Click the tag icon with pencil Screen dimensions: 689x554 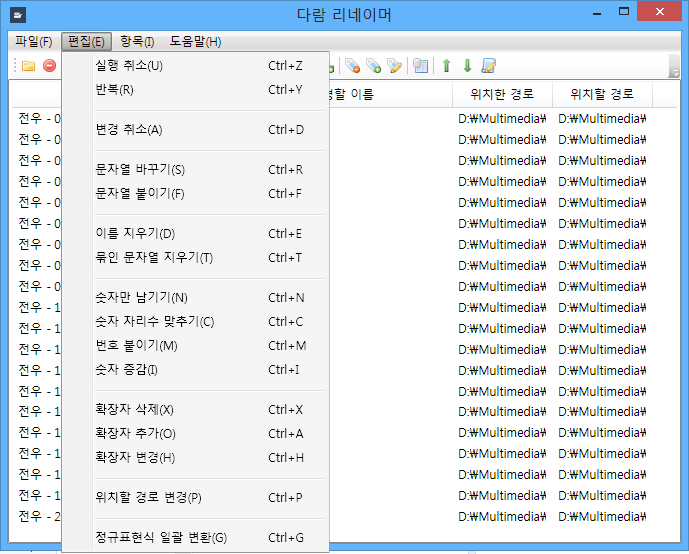[x=395, y=66]
